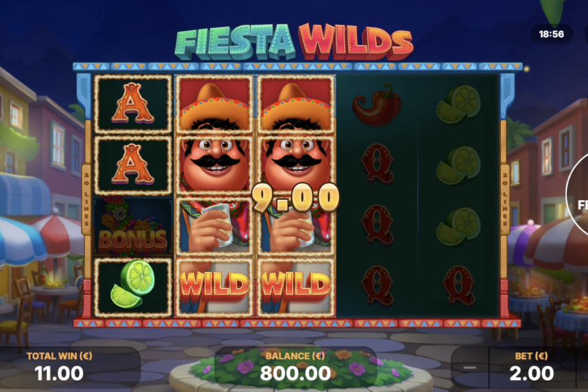Click the WILD symbol on reel three
Screen dimensions: 588x392
(296, 287)
